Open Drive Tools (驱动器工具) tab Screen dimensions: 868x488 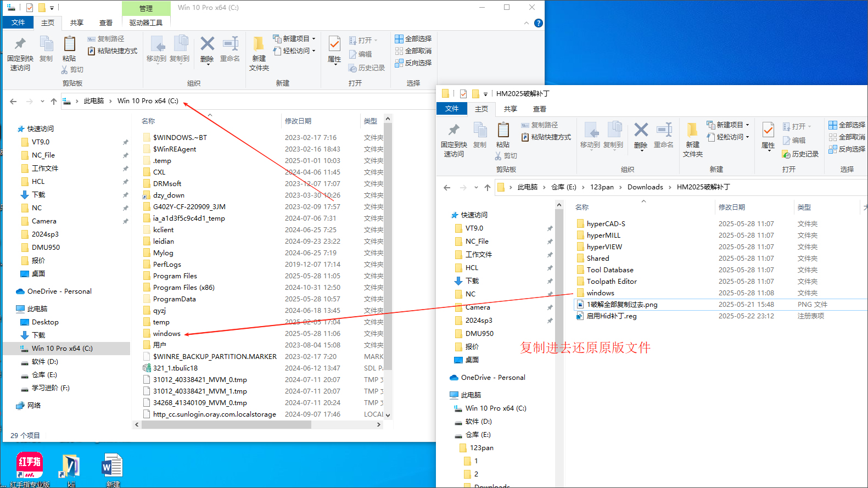[146, 23]
